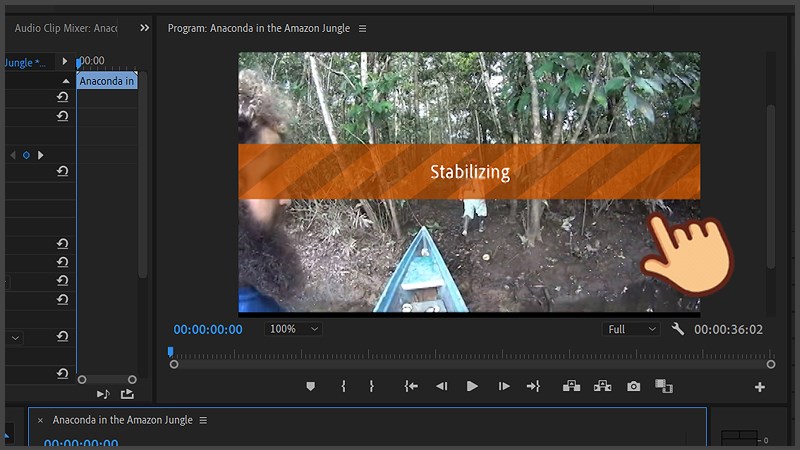Open the 100% zoom level dropdown
Image resolution: width=800 pixels, height=450 pixels.
coord(293,329)
